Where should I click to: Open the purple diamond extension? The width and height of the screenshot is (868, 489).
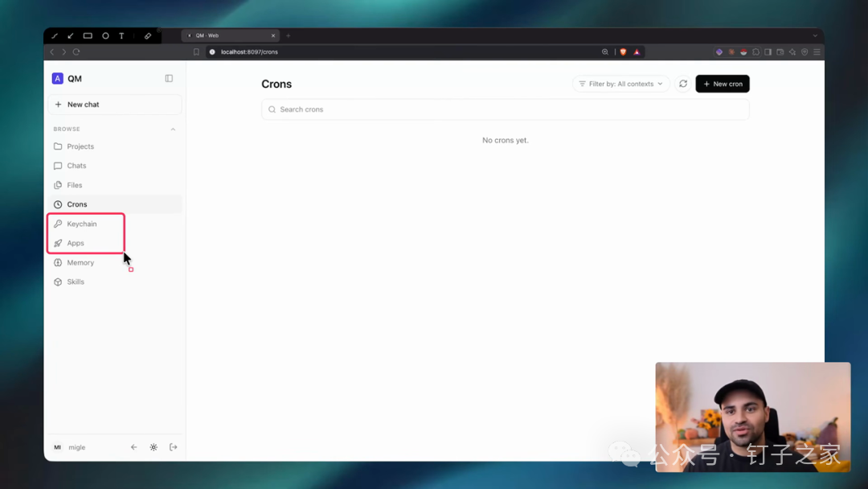click(x=719, y=52)
